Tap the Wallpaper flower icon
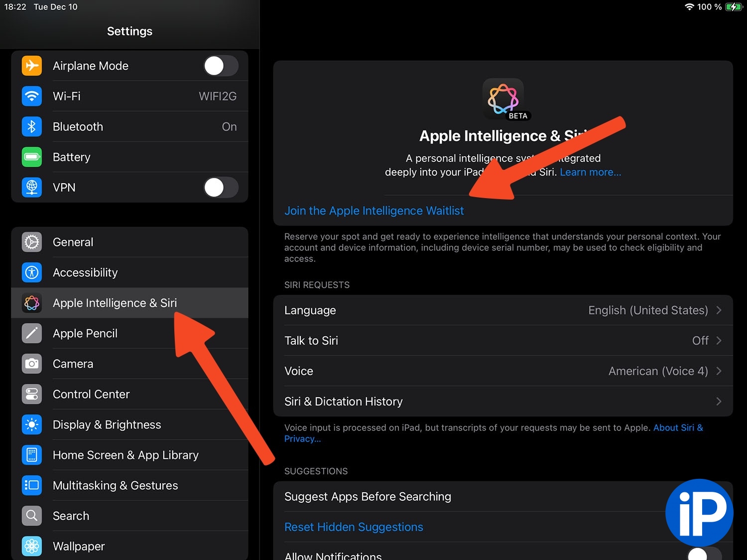Screen dimensions: 747x560 pyautogui.click(x=32, y=546)
